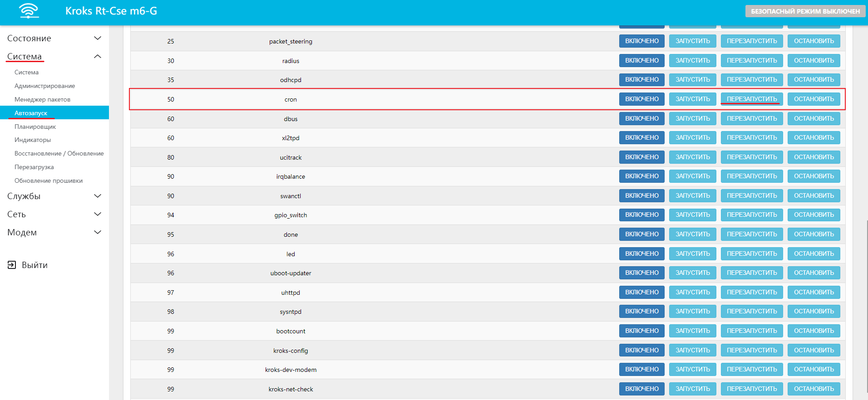Toggle the ВКЛЮЧЕНО button for cron
868x400 pixels.
coord(641,99)
